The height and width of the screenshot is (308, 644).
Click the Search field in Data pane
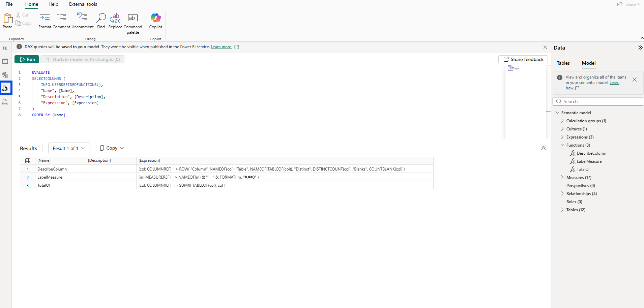598,101
